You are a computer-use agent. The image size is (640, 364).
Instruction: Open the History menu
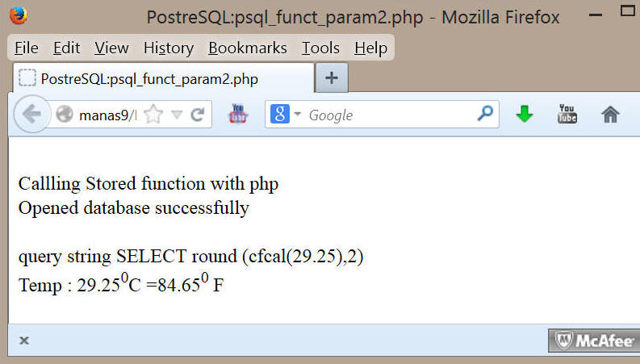[169, 48]
